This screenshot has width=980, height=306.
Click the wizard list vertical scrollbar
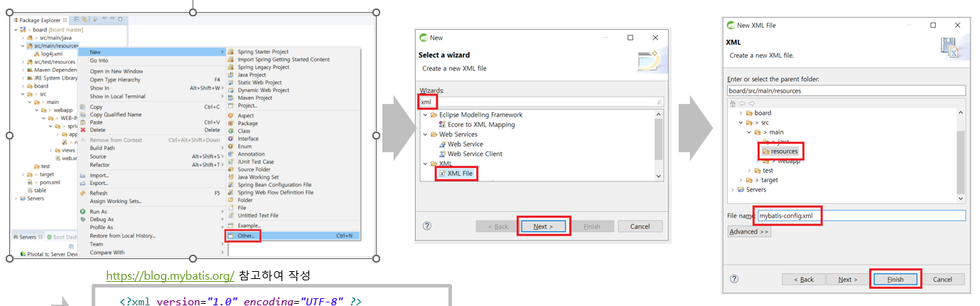(659, 145)
